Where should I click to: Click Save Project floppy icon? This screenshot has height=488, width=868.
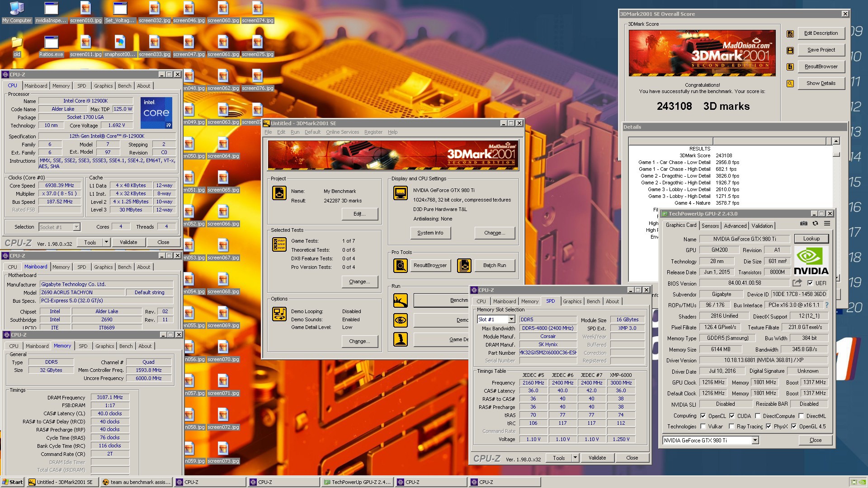[x=790, y=50]
